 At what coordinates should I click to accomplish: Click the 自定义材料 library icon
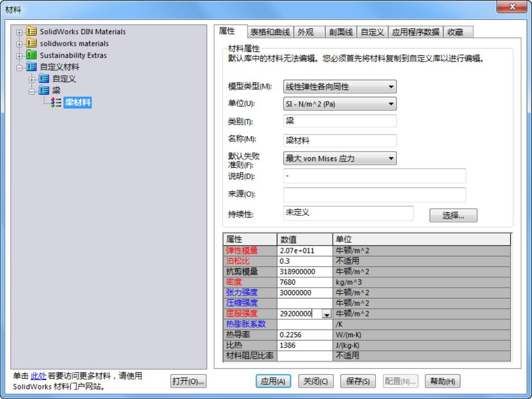(x=31, y=67)
